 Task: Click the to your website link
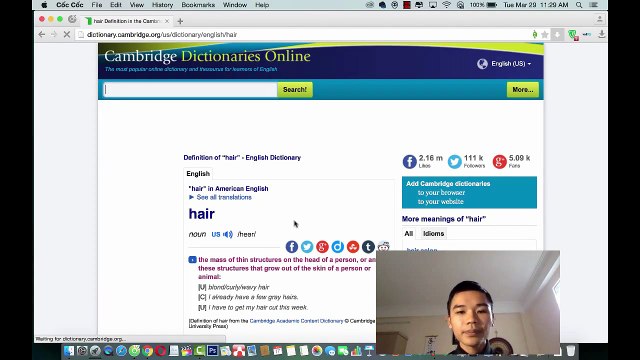(440, 202)
